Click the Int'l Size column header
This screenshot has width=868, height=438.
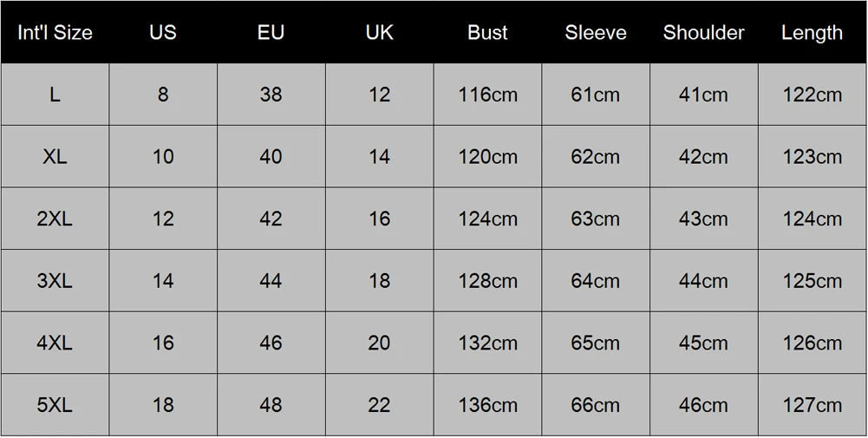pos(55,33)
